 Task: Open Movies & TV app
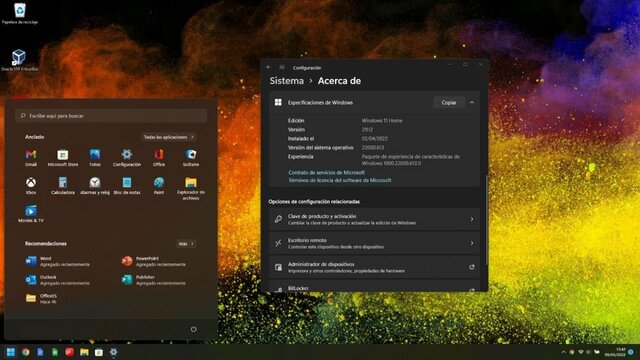tap(31, 213)
